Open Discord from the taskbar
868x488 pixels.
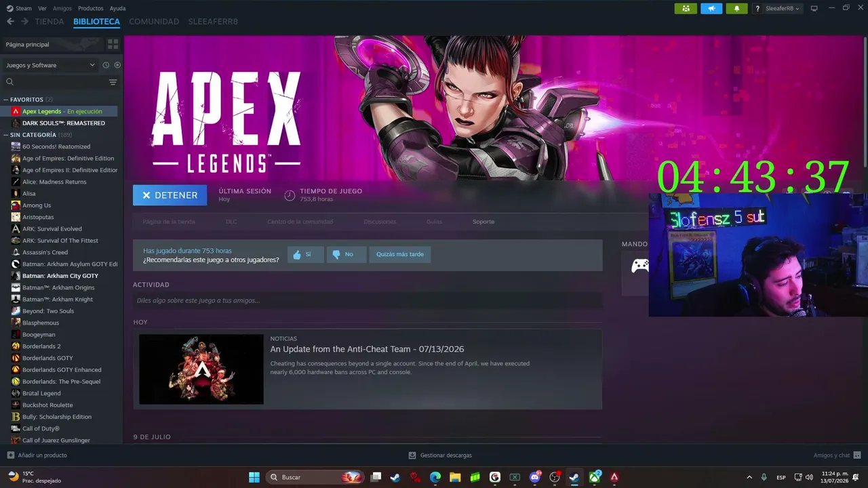(x=535, y=477)
